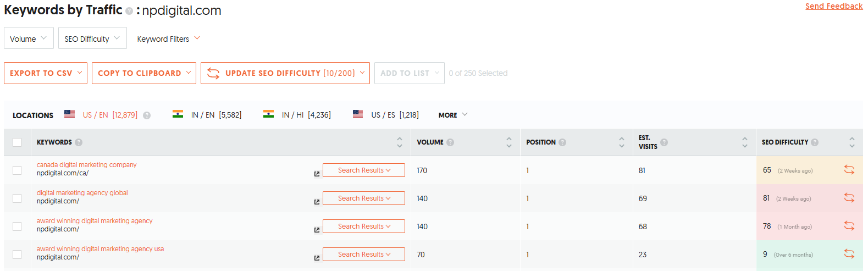Click the help icon beside POSITION column header
The image size is (868, 271).
[562, 142]
